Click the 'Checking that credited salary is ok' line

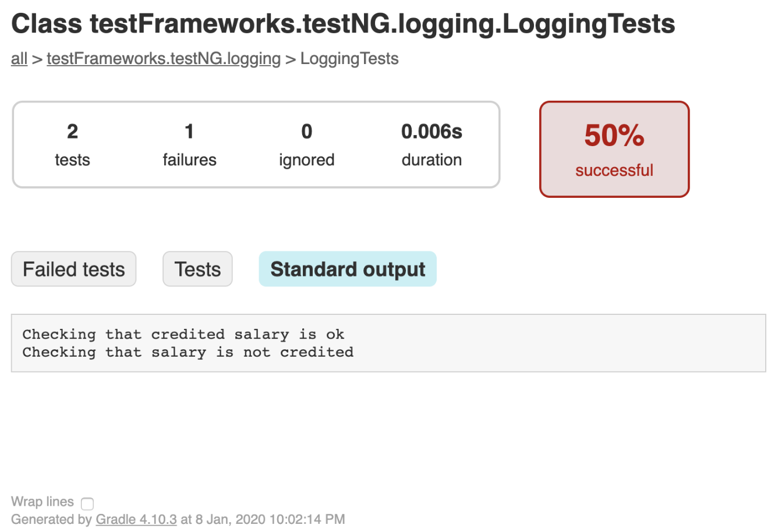click(x=183, y=334)
